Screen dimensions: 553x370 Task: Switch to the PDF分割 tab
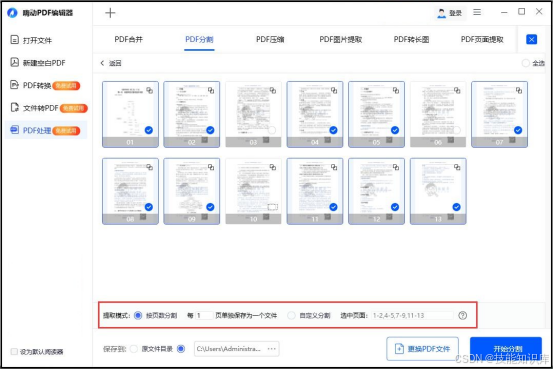[199, 39]
